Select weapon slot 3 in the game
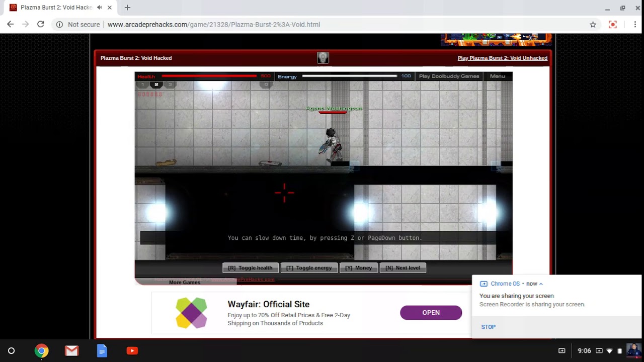Image resolution: width=644 pixels, height=362 pixels. [170, 84]
